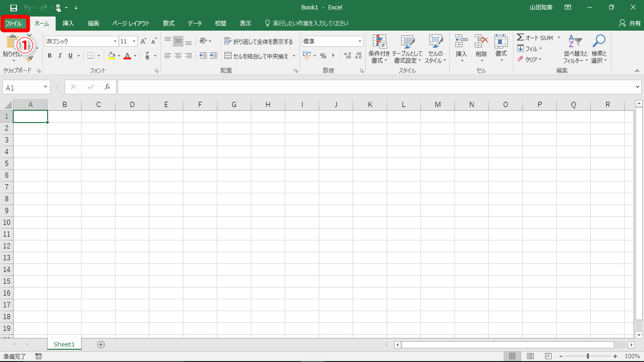Open 検索と選択 find and select
The height and width of the screenshot is (362, 644).
coord(599,49)
